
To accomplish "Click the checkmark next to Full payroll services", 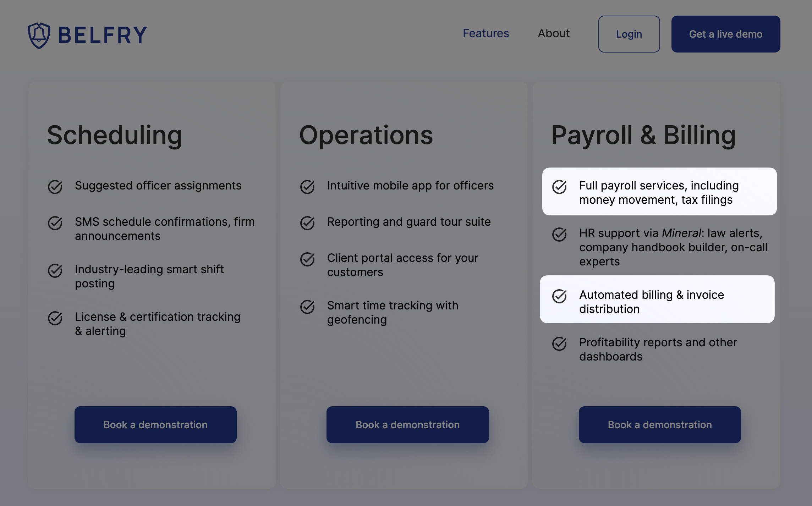I will pos(560,187).
